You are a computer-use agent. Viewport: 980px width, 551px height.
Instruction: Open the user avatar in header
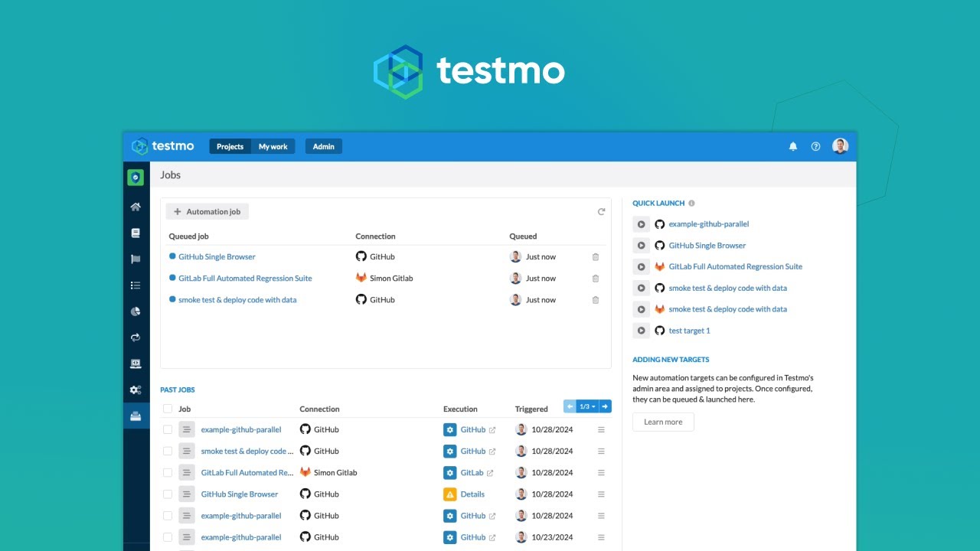(840, 146)
